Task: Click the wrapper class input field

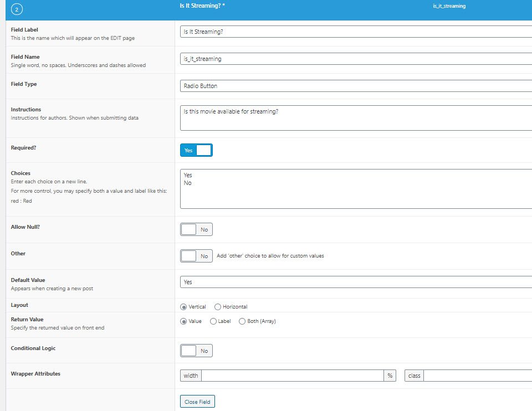Action: coord(477,376)
